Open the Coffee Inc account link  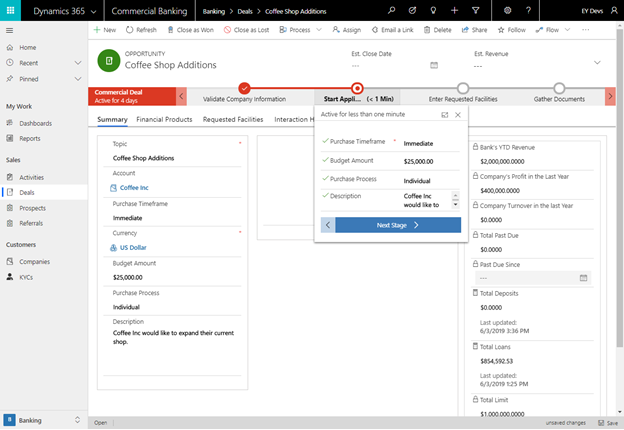coord(134,187)
